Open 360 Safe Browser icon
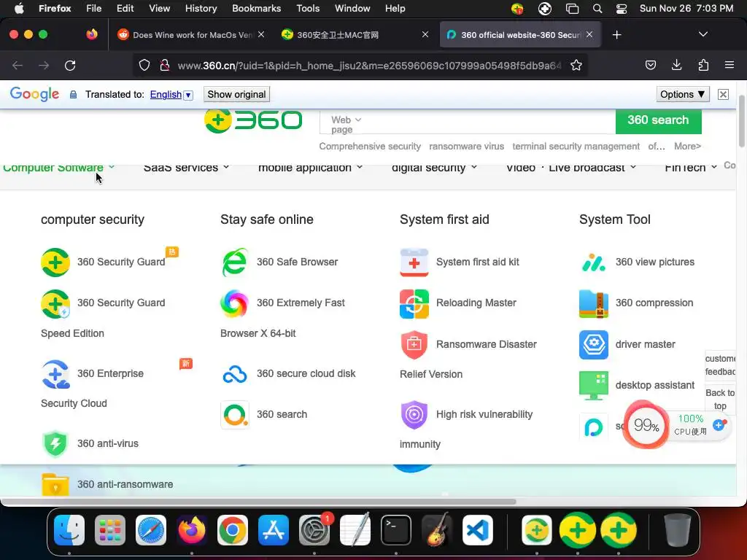 [234, 262]
